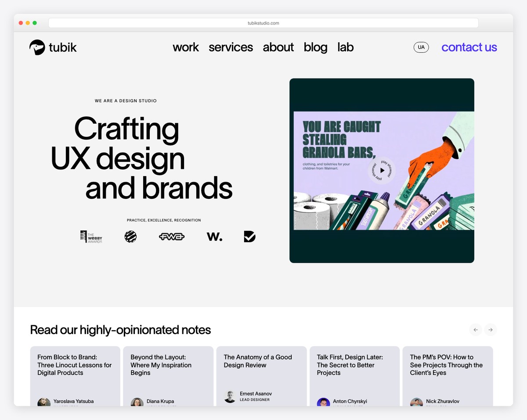The width and height of the screenshot is (527, 420).
Task: Click the "w." award badge
Action: [x=214, y=236]
